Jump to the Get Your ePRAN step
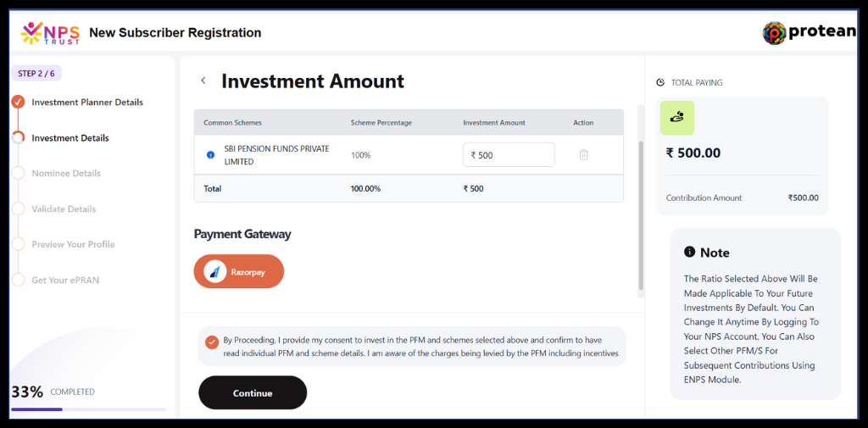The image size is (868, 428). [65, 281]
